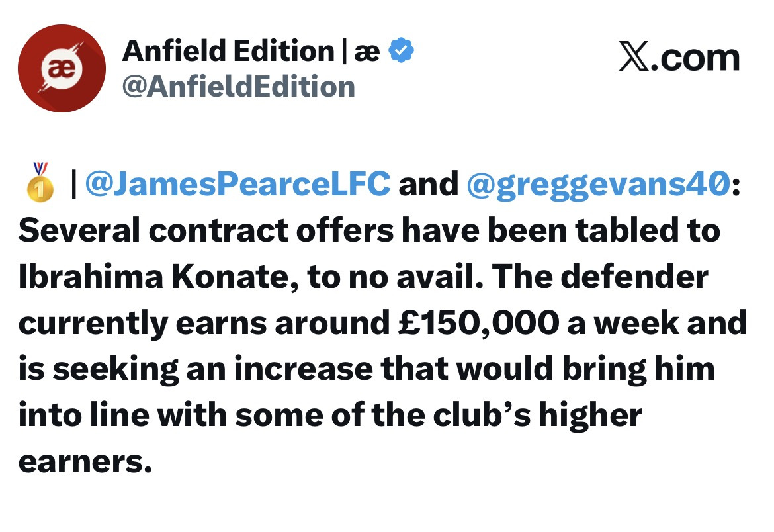Open the Anfield Edition display name
774x532 pixels.
pos(228,51)
